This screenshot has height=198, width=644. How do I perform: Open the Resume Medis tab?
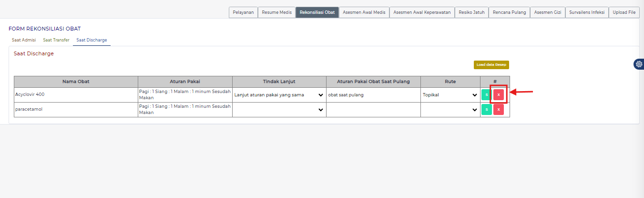click(276, 12)
